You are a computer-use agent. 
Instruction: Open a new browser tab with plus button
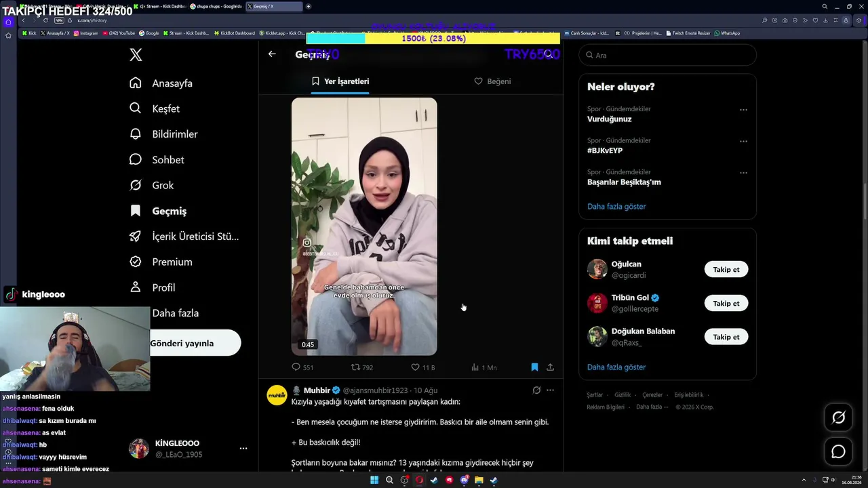[x=309, y=6]
